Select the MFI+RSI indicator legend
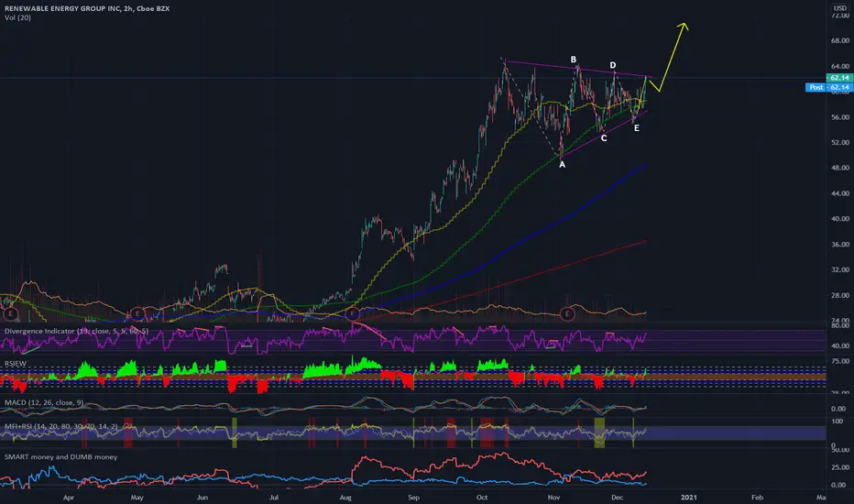The height and width of the screenshot is (504, 854). 61,426
